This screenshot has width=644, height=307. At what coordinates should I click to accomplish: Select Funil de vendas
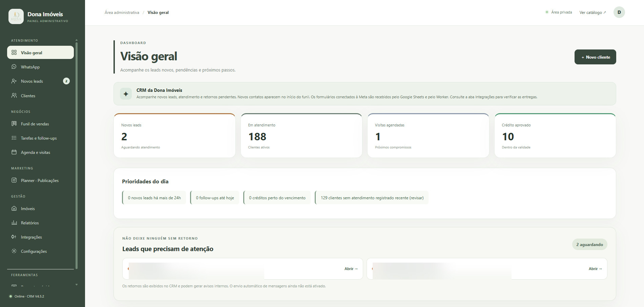pos(40,124)
